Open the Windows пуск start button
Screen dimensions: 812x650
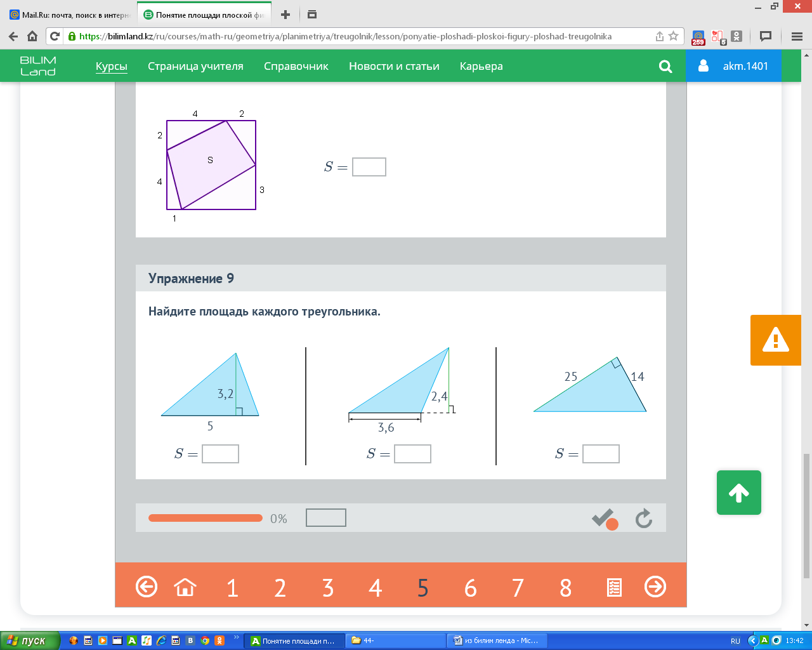pos(30,640)
